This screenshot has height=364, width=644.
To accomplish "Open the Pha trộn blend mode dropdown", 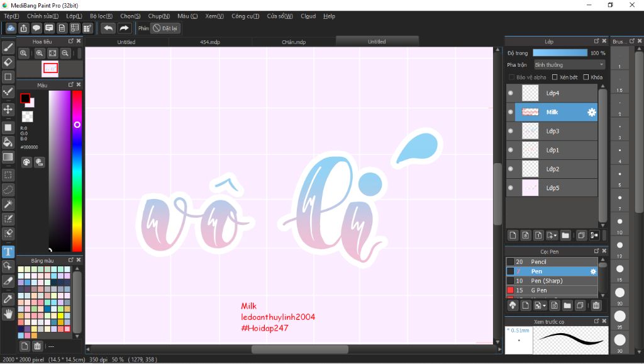I will tap(569, 65).
